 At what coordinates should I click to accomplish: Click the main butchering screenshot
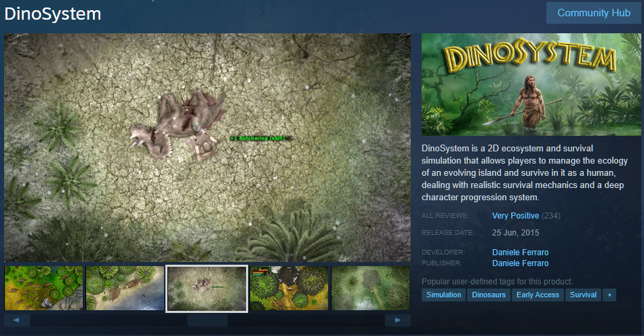[207, 147]
